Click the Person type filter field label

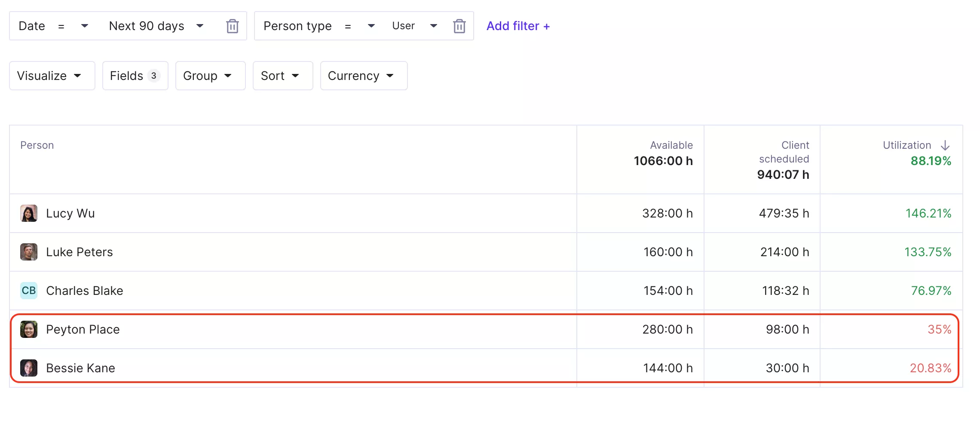click(297, 26)
